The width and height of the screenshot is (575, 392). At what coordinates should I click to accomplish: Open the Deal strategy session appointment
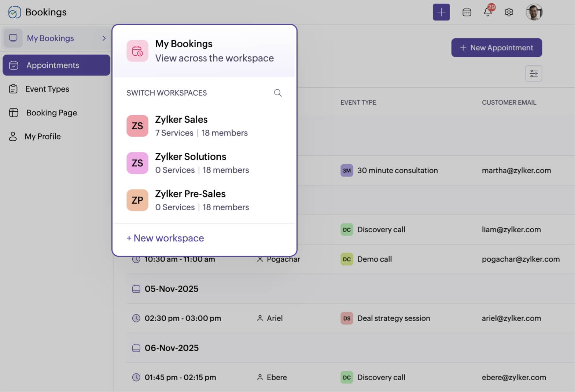click(x=393, y=318)
